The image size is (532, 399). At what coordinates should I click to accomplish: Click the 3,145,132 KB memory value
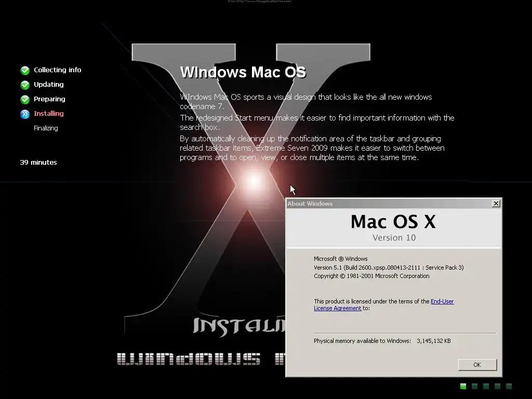tap(434, 341)
